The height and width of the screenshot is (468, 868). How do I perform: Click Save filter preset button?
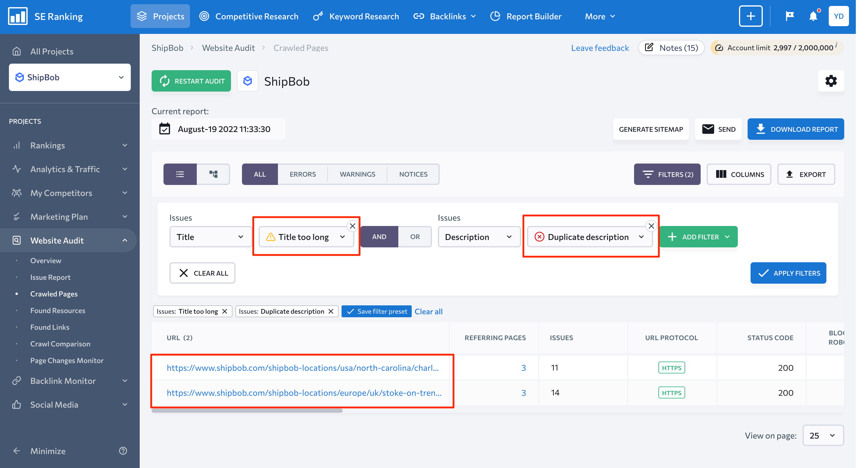pyautogui.click(x=376, y=311)
